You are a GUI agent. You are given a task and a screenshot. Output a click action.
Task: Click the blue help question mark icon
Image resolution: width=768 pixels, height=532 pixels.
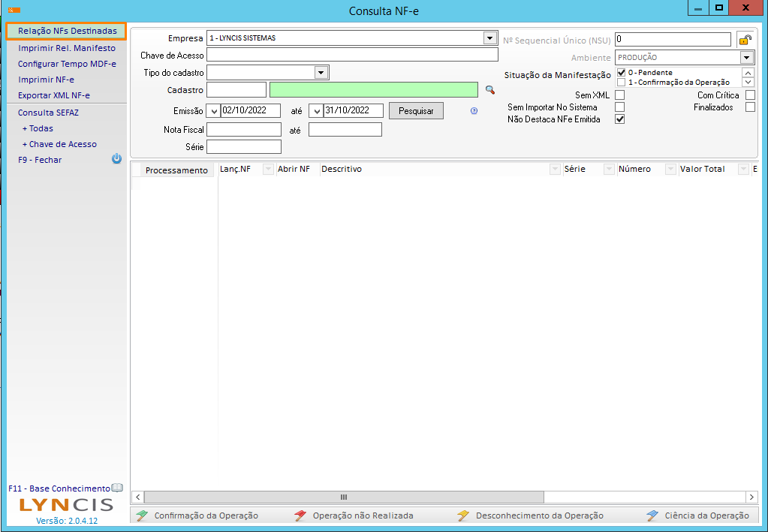tap(474, 110)
